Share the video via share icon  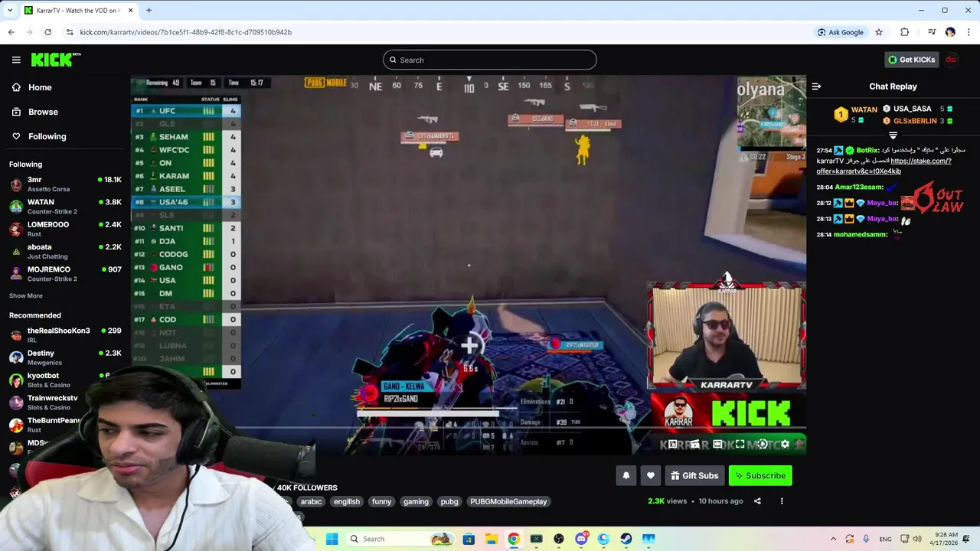pyautogui.click(x=757, y=501)
